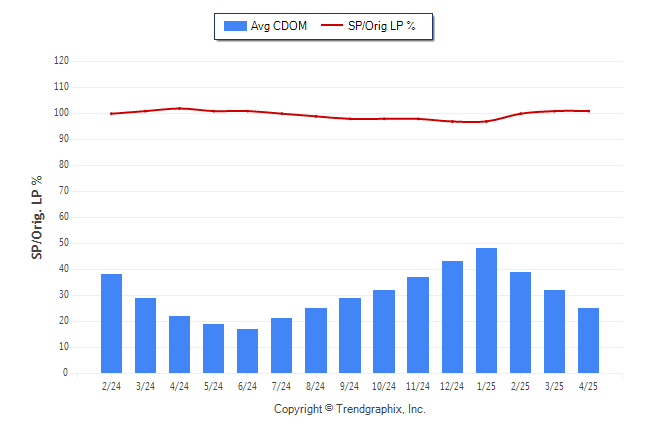Select the 2/24 bar
646x434 pixels.
(x=111, y=324)
